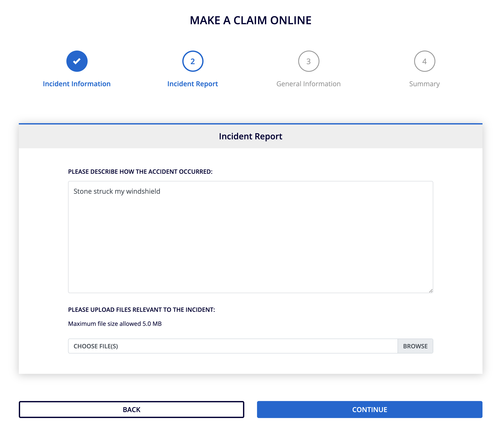Viewport: 504px width, 436px height.
Task: Select the Incident Report step label
Action: click(x=192, y=84)
